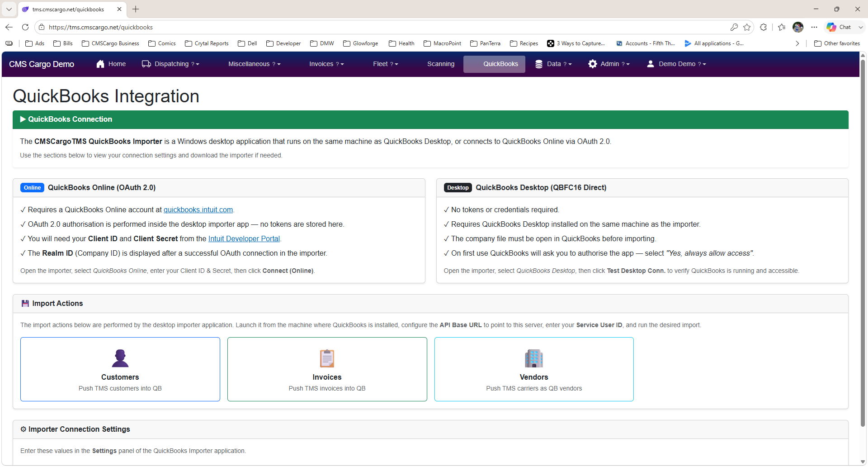Show more bookmarks with chevron
Image resolution: width=868 pixels, height=467 pixels.
coord(797,43)
